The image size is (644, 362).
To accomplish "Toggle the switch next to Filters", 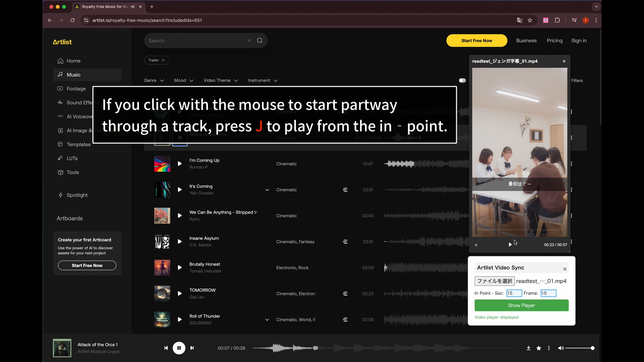I will [462, 80].
